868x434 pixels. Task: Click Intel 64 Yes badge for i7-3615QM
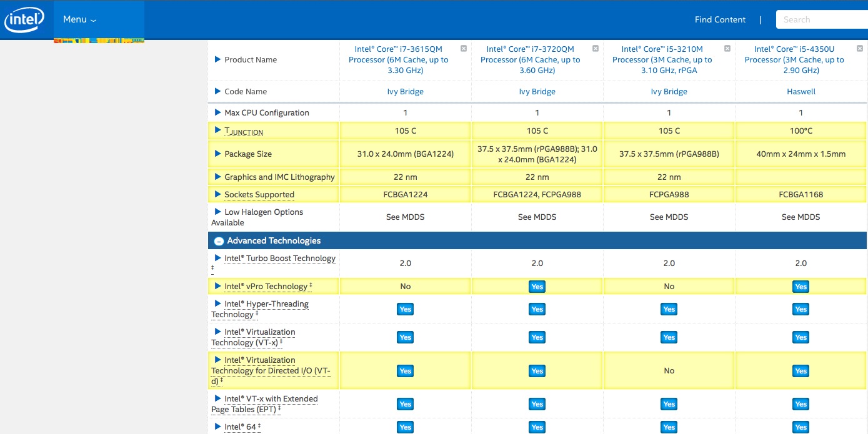click(x=405, y=427)
